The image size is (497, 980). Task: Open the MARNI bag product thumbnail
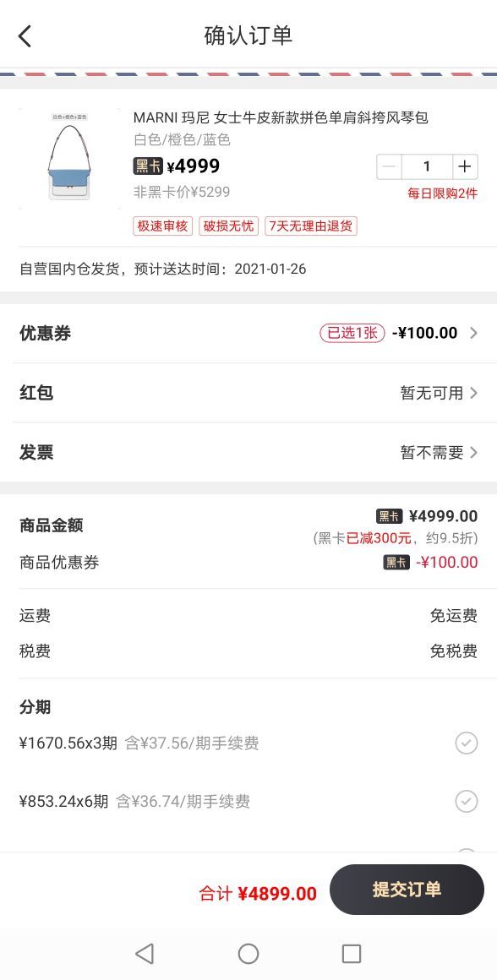[x=69, y=159]
